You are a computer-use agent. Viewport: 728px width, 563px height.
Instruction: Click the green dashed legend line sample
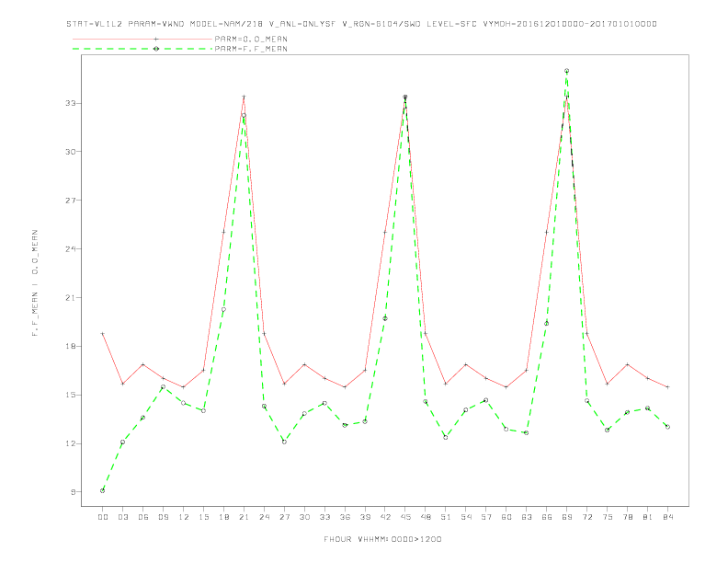(x=142, y=49)
